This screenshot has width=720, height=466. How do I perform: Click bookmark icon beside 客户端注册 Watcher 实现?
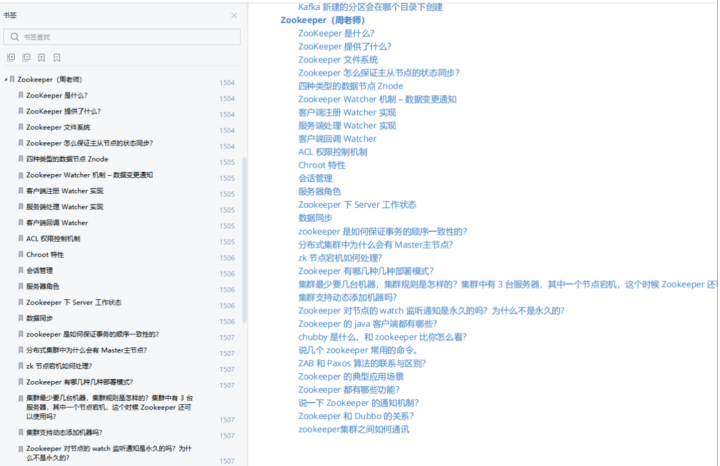click(x=21, y=191)
